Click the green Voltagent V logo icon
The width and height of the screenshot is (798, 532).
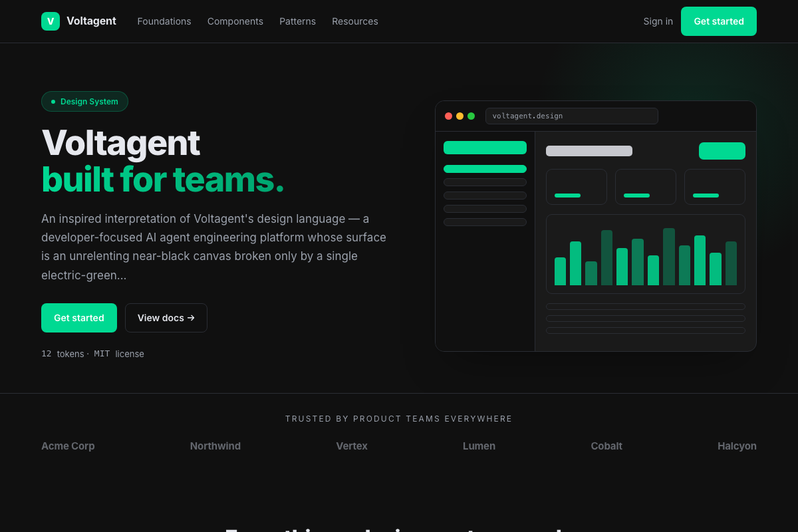click(x=51, y=21)
